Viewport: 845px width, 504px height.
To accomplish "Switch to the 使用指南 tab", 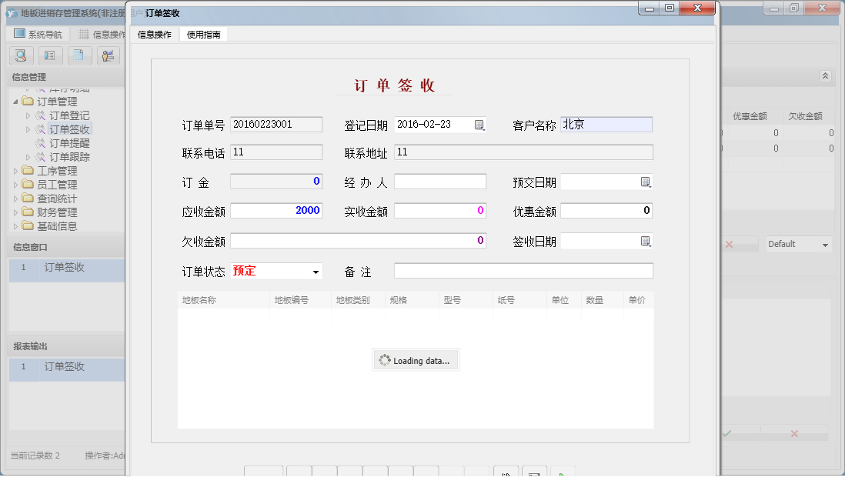I will (x=205, y=34).
